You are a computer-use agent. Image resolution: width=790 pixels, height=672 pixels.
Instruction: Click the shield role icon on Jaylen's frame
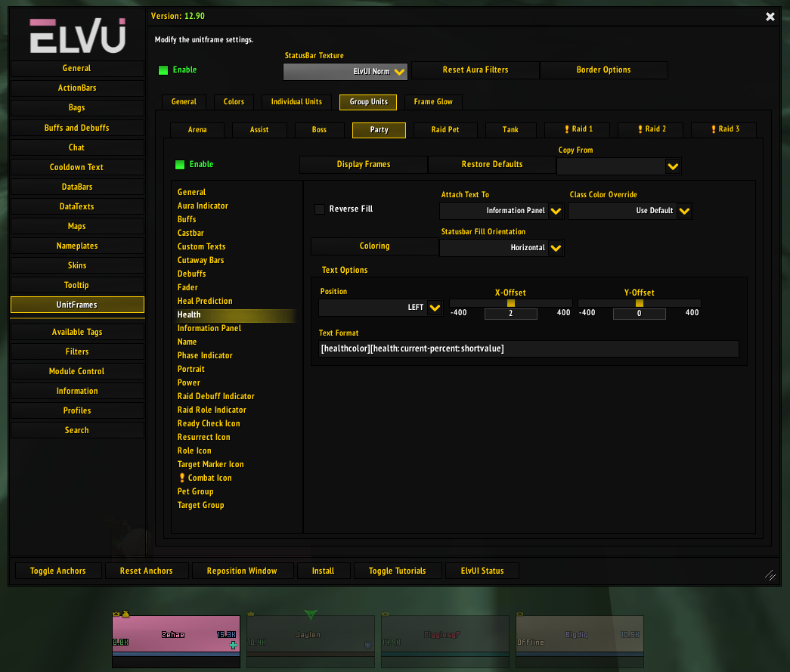(x=367, y=645)
